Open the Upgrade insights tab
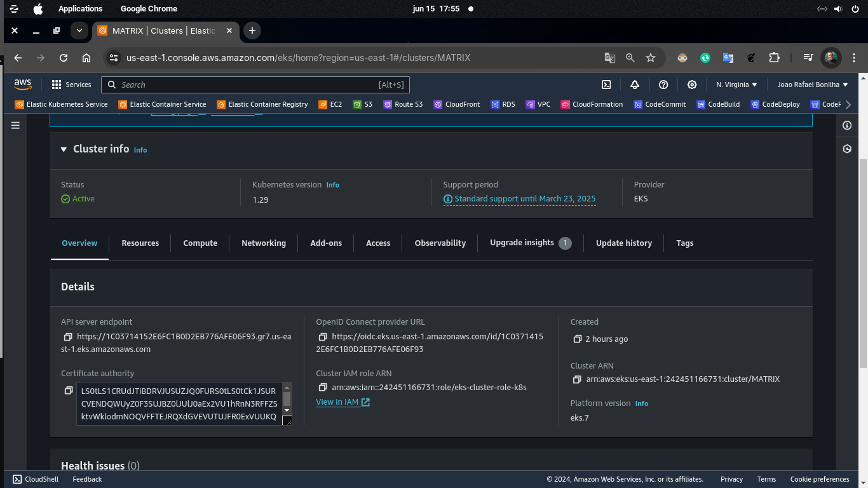868x488 pixels. [x=531, y=243]
